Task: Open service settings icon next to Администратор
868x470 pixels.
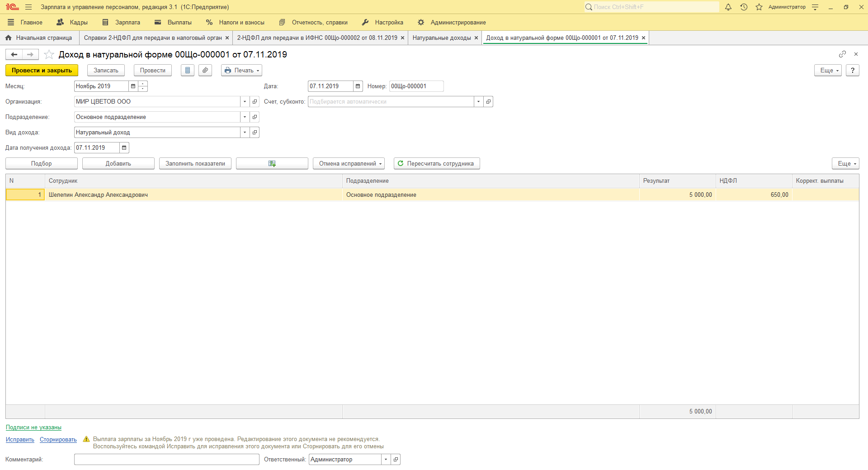Action: click(x=815, y=7)
